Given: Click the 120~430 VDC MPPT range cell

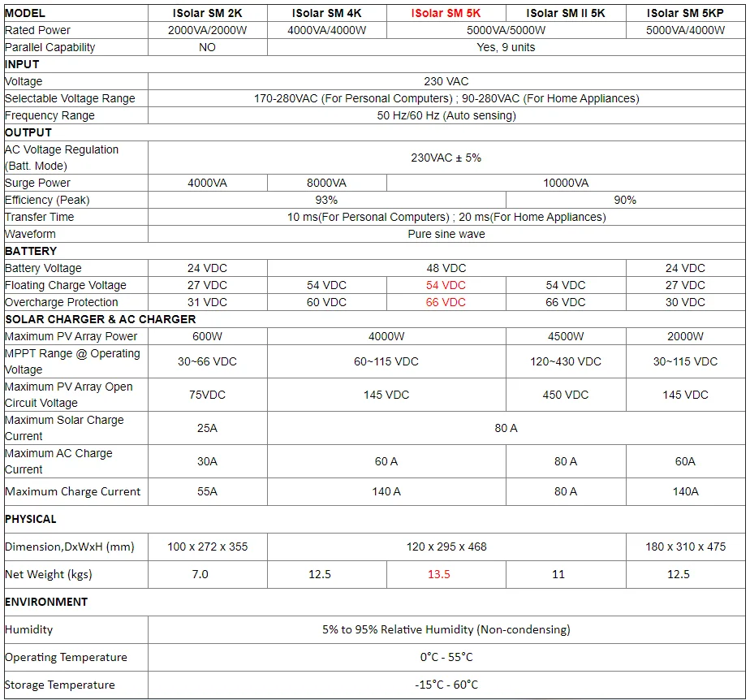Looking at the screenshot, I should [x=566, y=361].
